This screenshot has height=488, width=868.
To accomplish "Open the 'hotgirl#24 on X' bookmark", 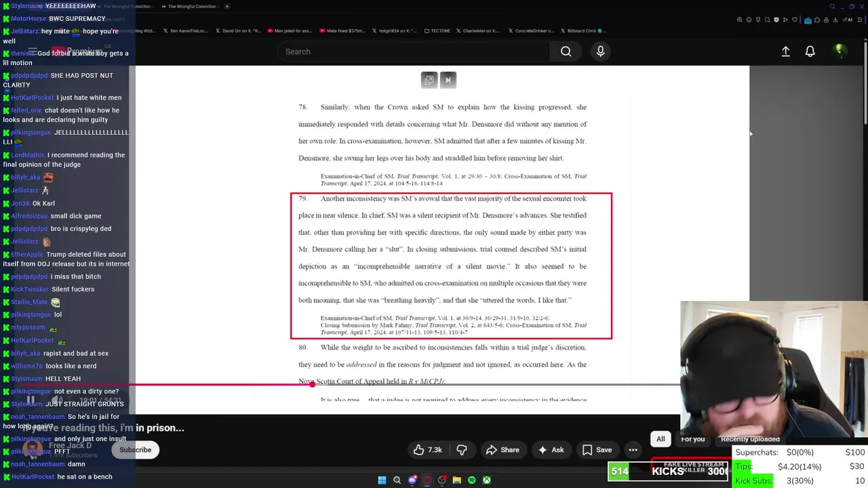I will click(x=395, y=30).
